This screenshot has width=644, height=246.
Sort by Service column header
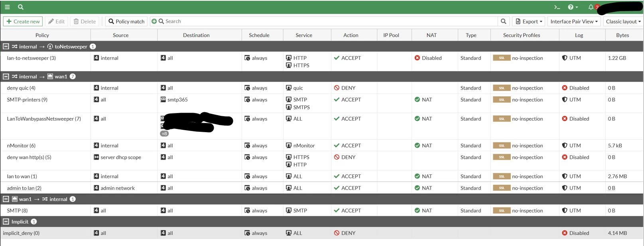coord(304,35)
